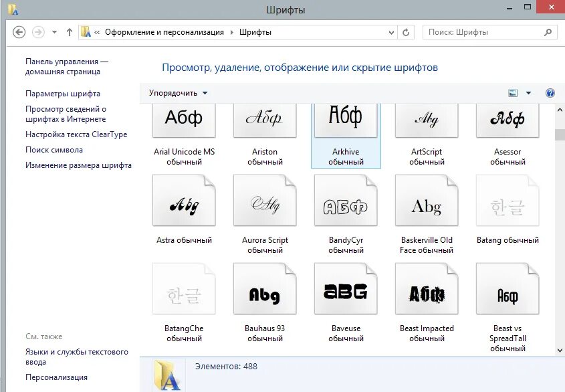
Task: Click the Шрифты breadcrumb in address bar
Action: coord(255,32)
